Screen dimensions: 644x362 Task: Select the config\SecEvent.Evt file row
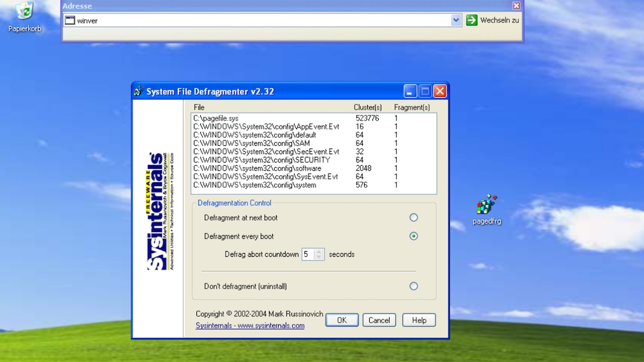pyautogui.click(x=314, y=152)
